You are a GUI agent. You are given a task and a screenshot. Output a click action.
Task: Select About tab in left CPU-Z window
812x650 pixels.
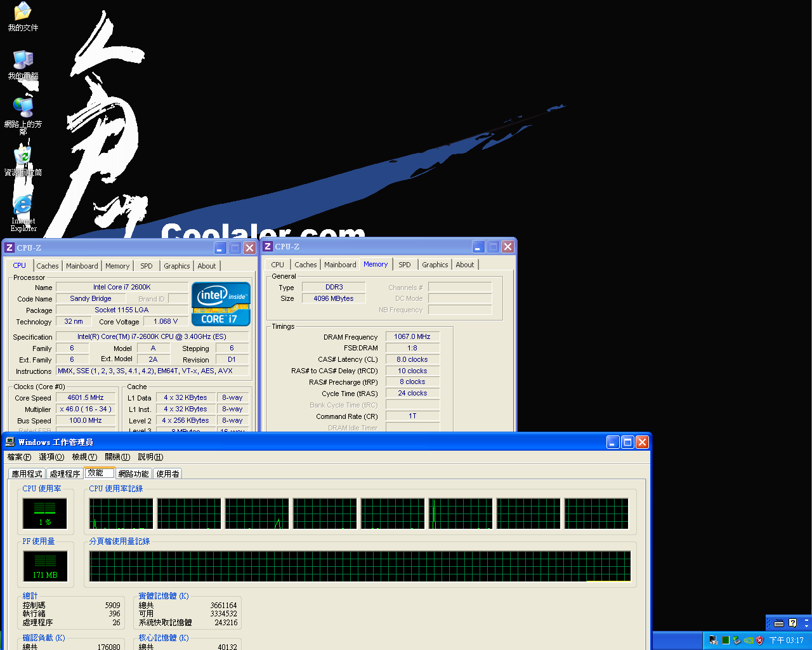pos(207,266)
